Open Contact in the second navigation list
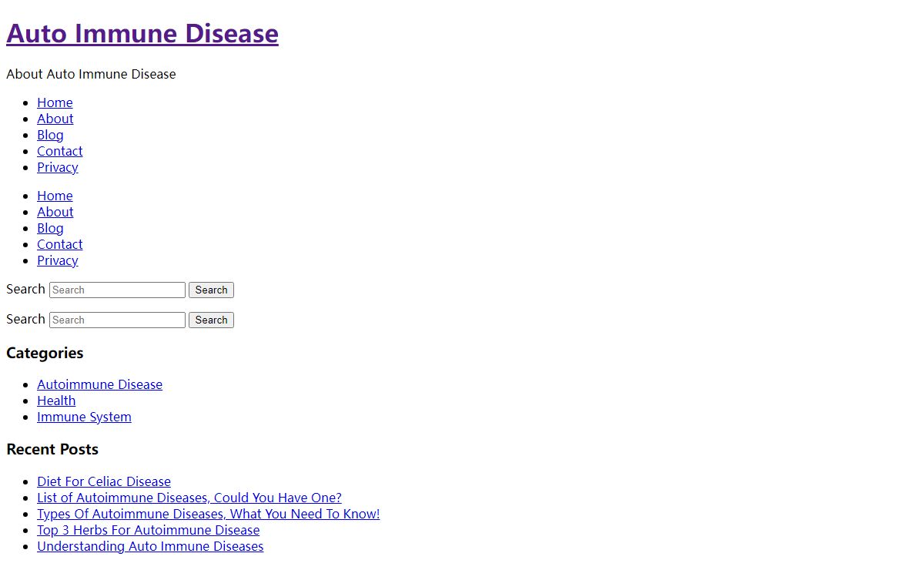Screen dimensions: 924x570 pos(59,244)
